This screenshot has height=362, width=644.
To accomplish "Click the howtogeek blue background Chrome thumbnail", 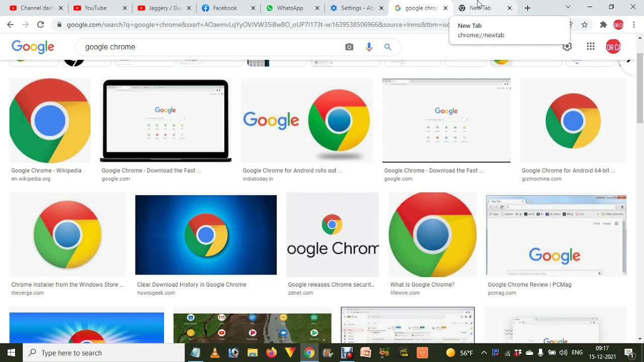I will point(206,235).
